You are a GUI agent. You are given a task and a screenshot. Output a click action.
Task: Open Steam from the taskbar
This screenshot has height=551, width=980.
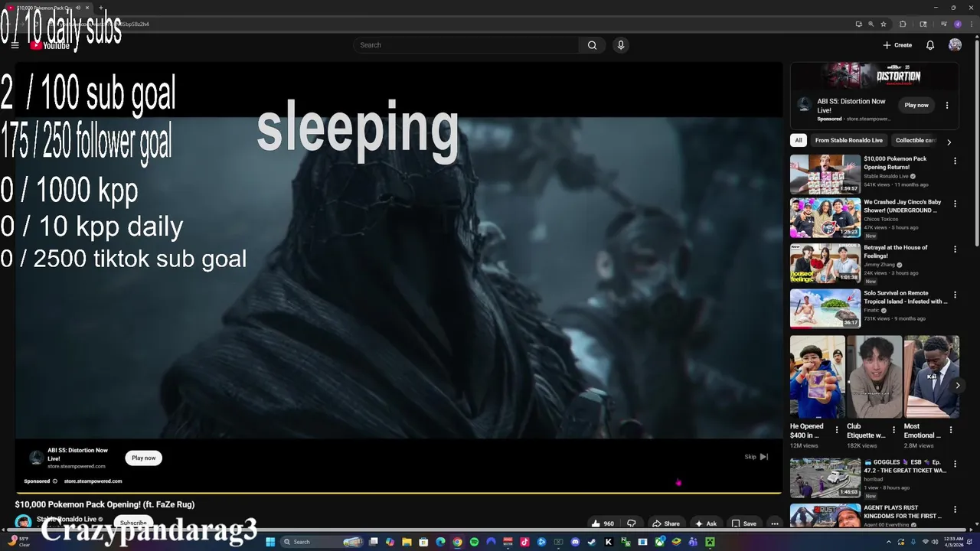[591, 542]
